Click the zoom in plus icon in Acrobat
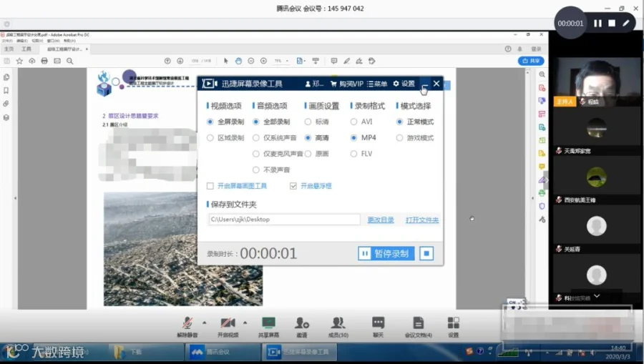 pyautogui.click(x=263, y=61)
